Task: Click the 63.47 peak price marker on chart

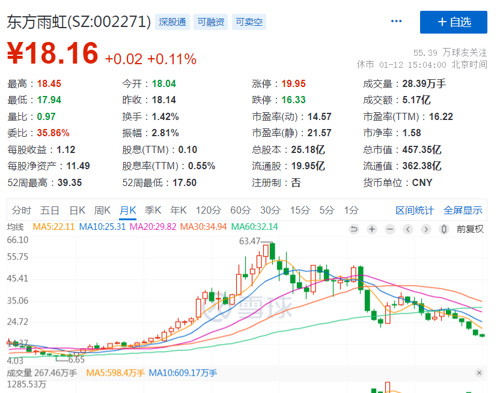Action: point(249,241)
